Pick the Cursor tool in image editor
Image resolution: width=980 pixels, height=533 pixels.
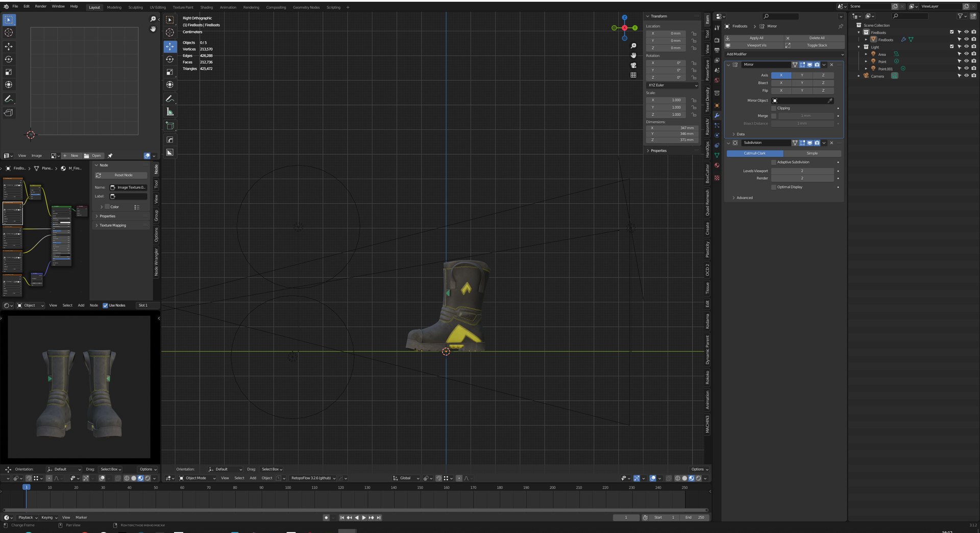point(9,33)
